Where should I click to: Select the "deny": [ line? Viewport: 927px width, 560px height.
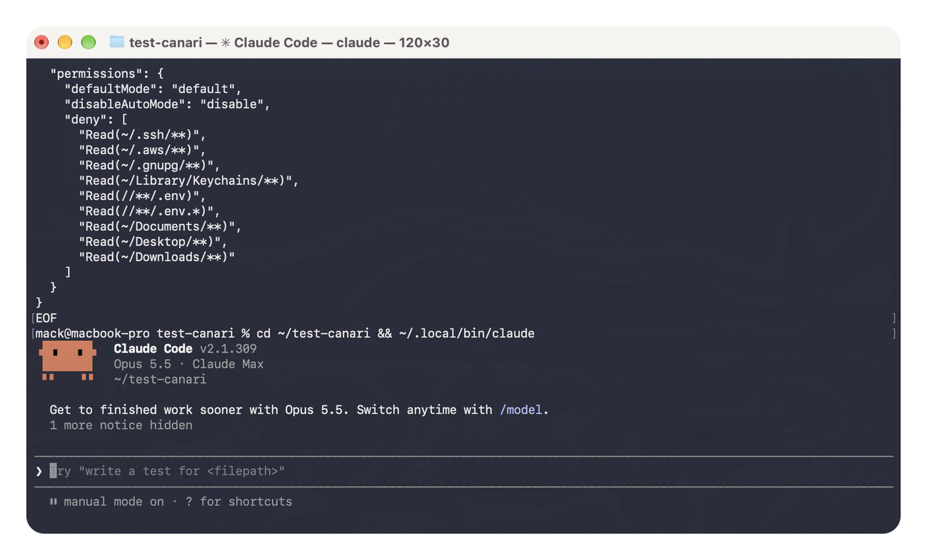96,119
